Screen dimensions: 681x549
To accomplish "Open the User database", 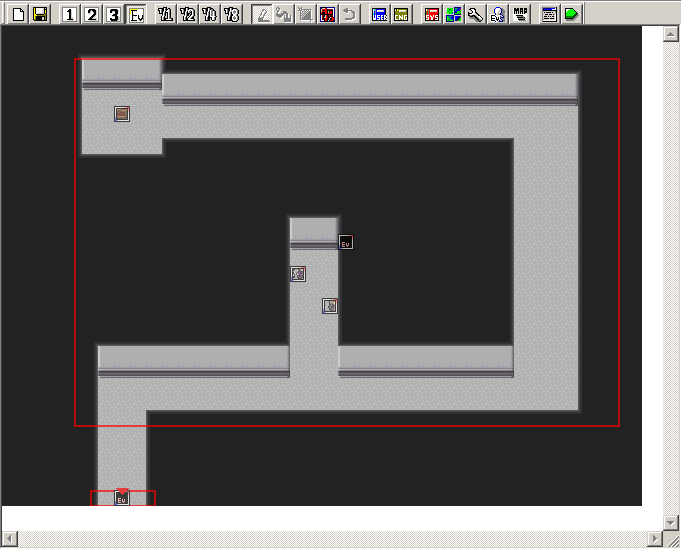I will [x=379, y=14].
